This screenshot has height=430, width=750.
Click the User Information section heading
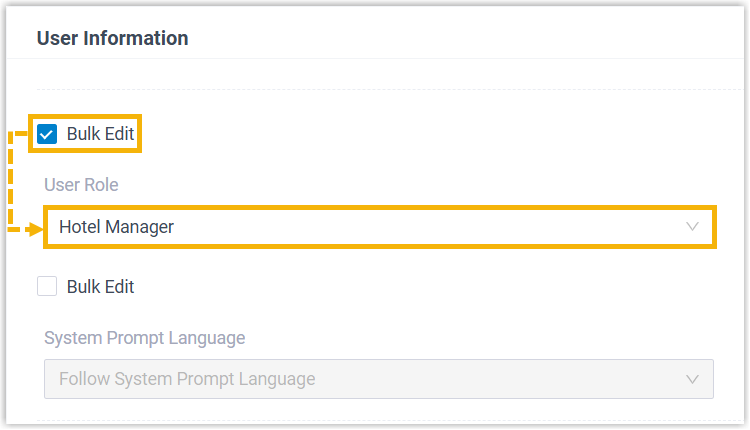[x=112, y=39]
